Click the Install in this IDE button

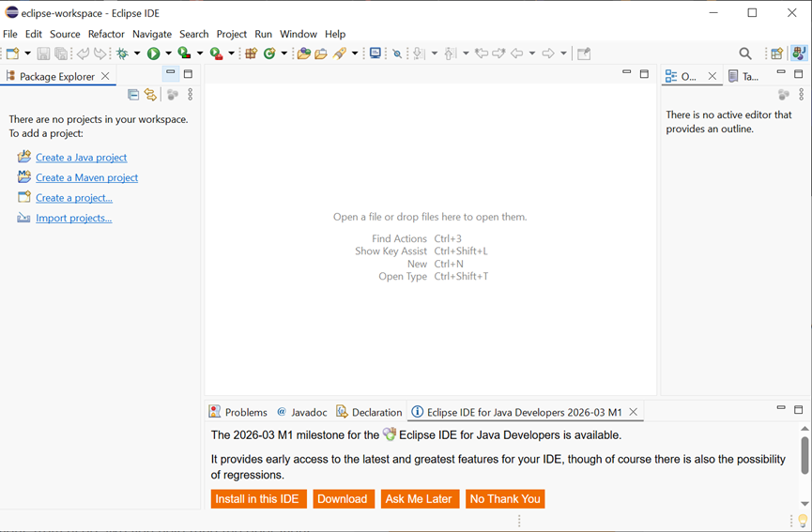[257, 499]
